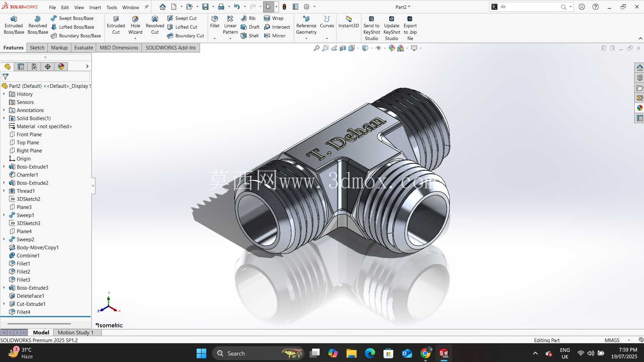Open the File menu
Image resolution: width=644 pixels, height=362 pixels.
[x=52, y=7]
